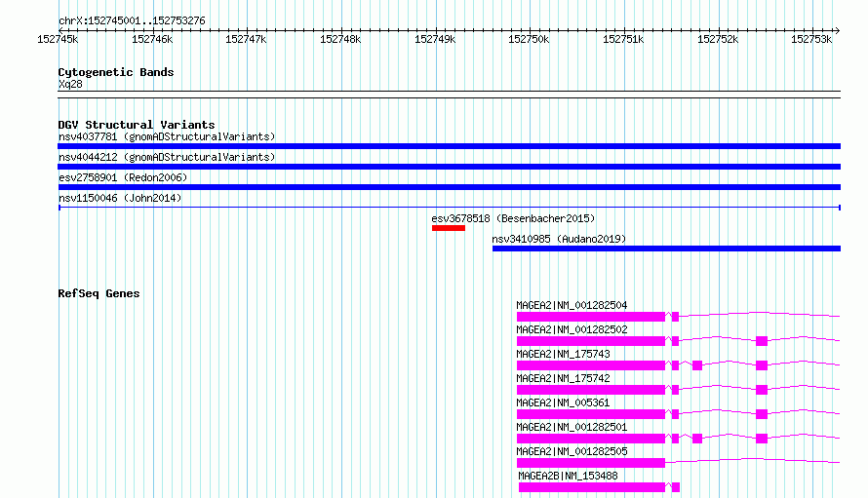The image size is (868, 498).
Task: Open transcript label MAGEA2|NM_001282502
Action: pos(572,329)
